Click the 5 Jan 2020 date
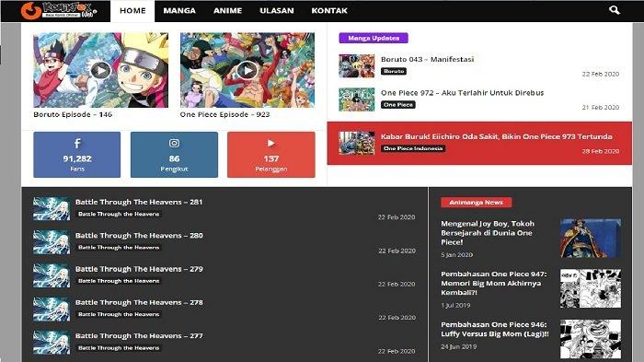 456,255
